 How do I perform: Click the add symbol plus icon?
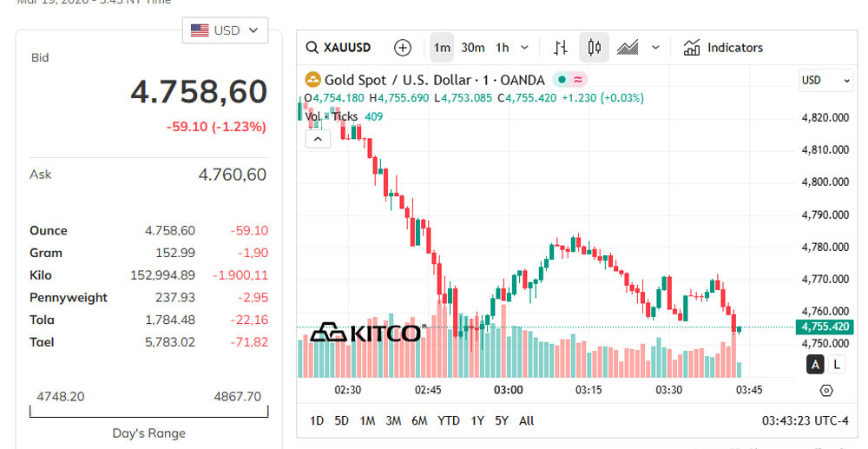point(402,48)
